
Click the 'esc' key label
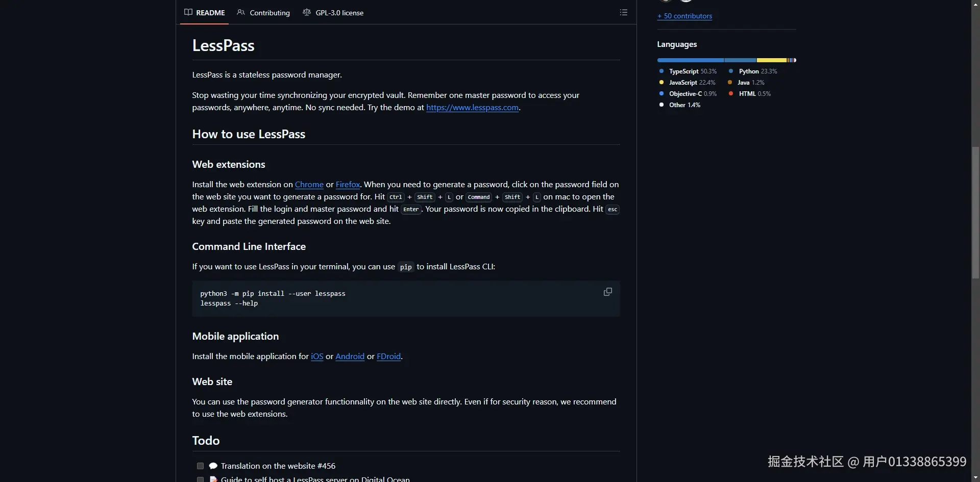[612, 209]
